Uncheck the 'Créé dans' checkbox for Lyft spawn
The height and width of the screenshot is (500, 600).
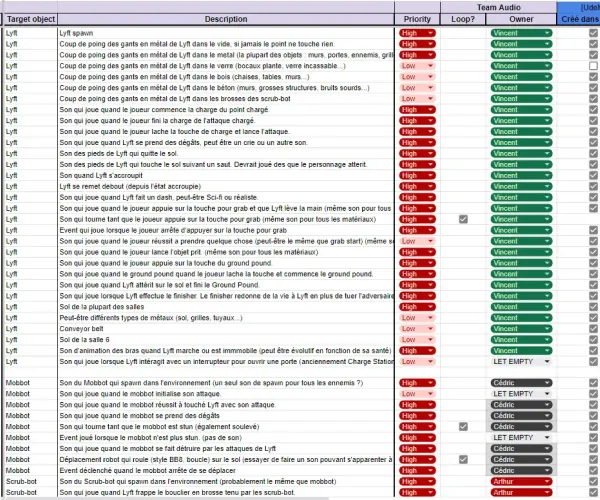tap(593, 33)
